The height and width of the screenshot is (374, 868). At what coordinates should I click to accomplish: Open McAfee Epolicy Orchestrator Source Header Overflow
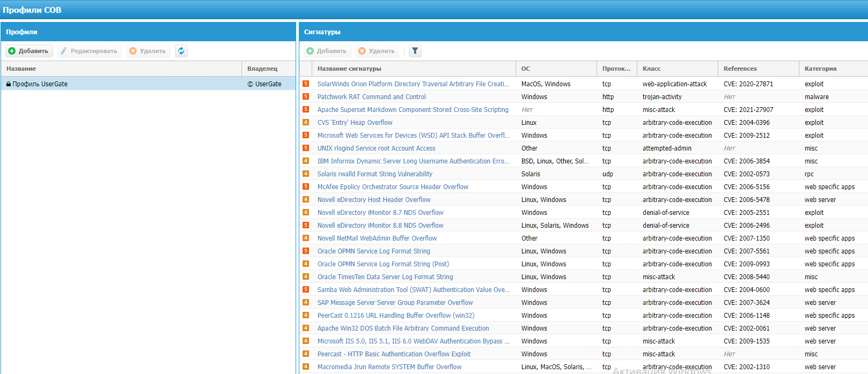tap(393, 186)
